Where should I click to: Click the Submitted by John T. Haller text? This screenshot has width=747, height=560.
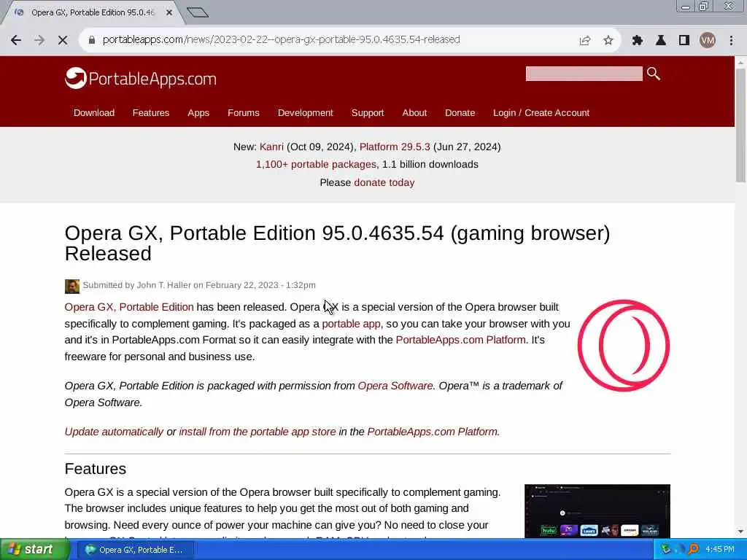click(199, 285)
